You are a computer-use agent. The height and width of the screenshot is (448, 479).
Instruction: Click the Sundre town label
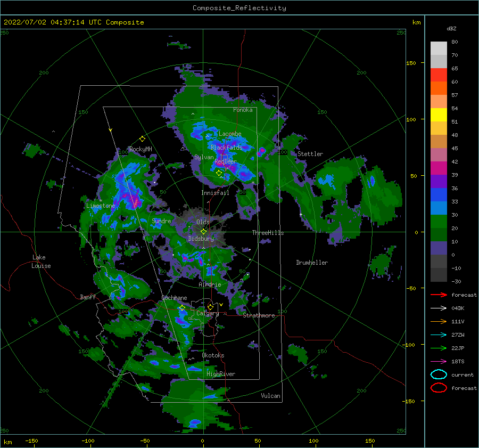pos(161,221)
